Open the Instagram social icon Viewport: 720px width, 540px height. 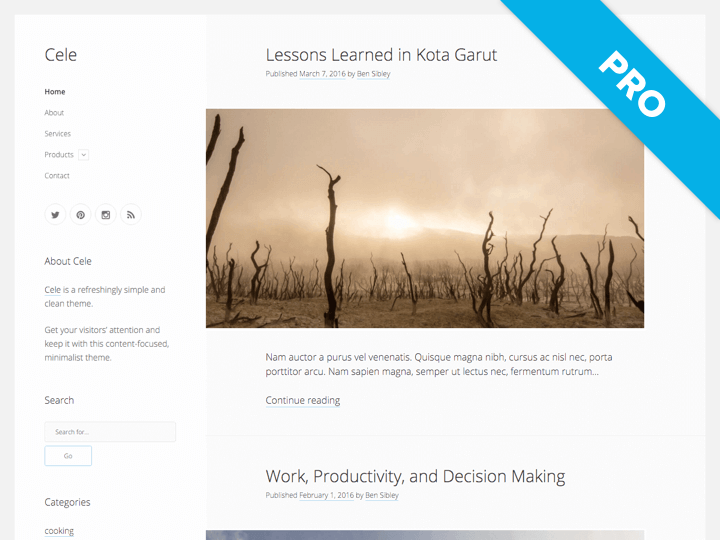point(106,215)
